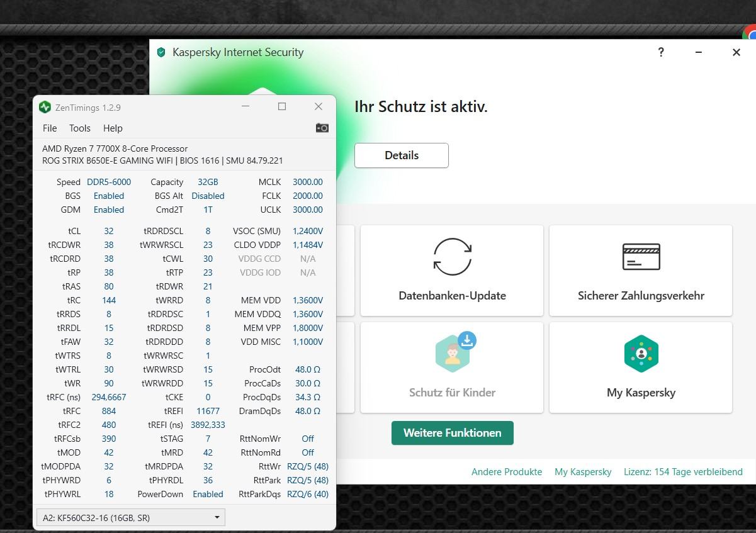Click the 32GB capacity value

(208, 182)
